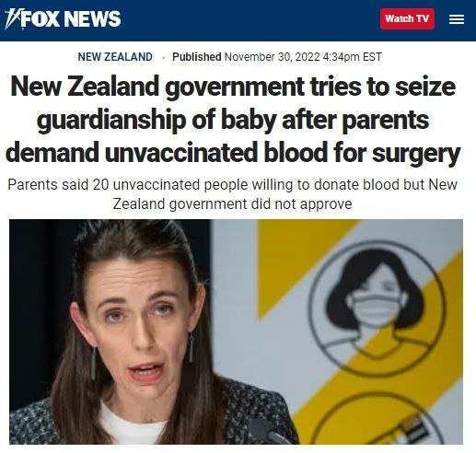
Task: Click the word NEWS in the header logo
Action: tap(94, 18)
